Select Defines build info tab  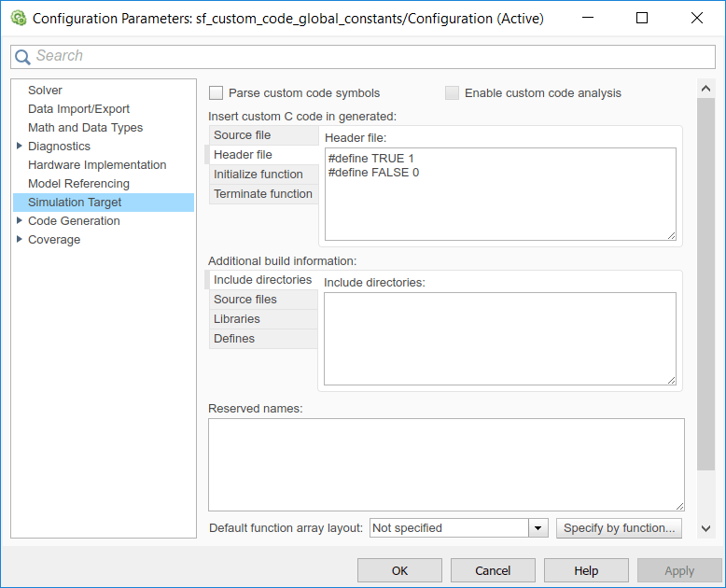[263, 339]
